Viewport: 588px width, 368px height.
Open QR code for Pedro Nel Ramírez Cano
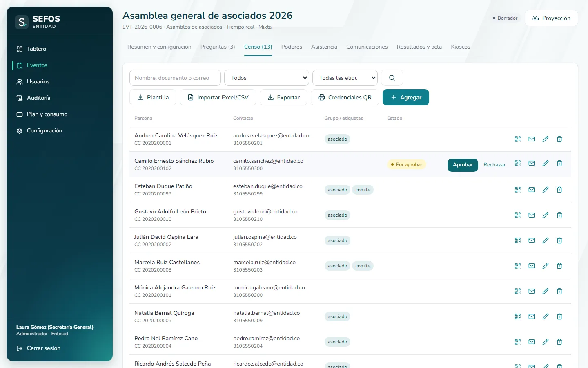pos(518,342)
